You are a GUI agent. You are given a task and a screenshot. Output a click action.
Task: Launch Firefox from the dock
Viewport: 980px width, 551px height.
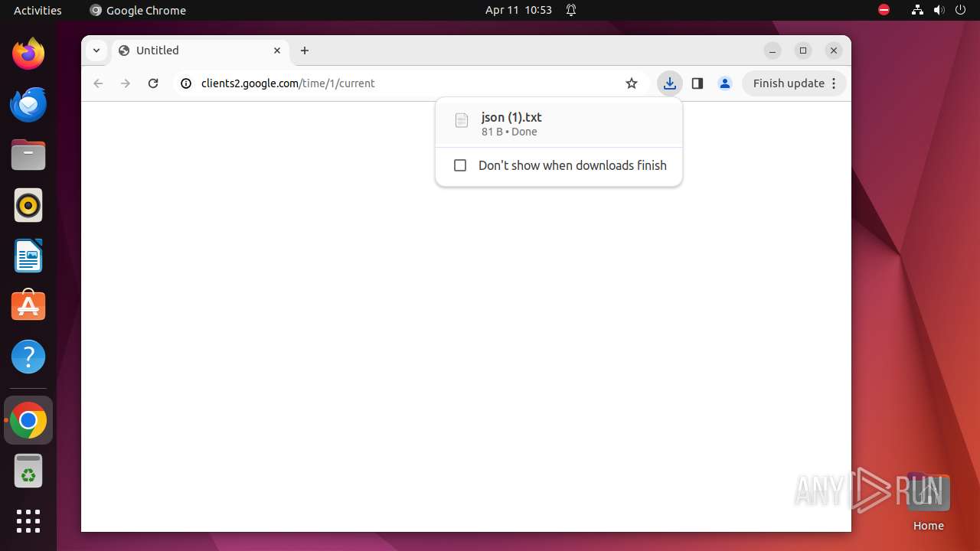(28, 54)
